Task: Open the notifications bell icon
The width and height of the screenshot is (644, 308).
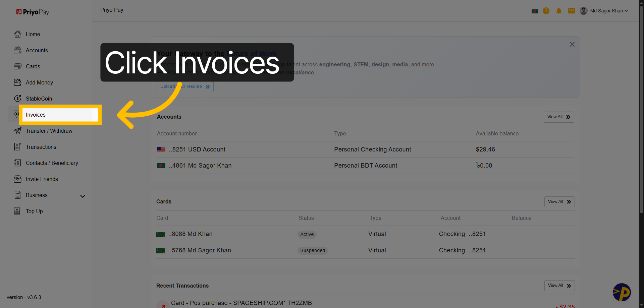Action: point(559,11)
